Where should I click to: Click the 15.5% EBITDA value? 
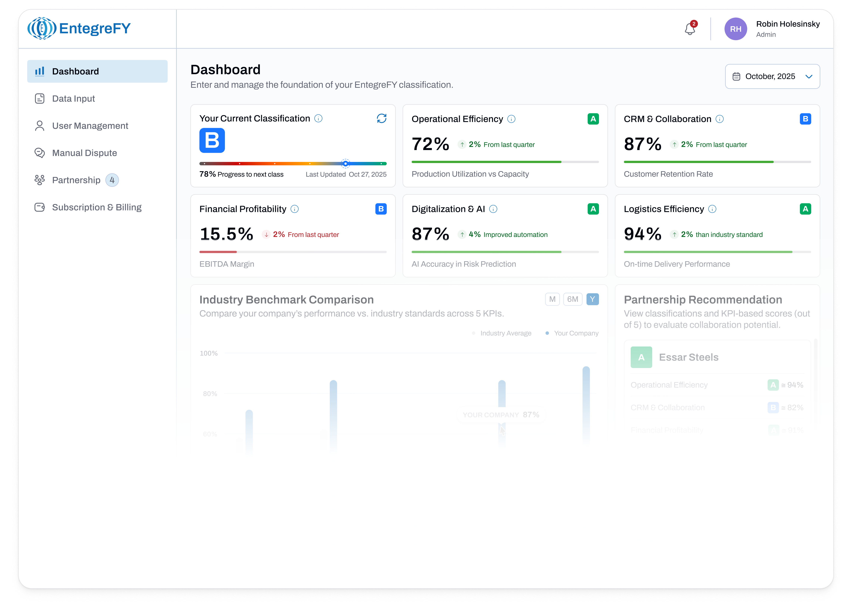[x=226, y=234]
